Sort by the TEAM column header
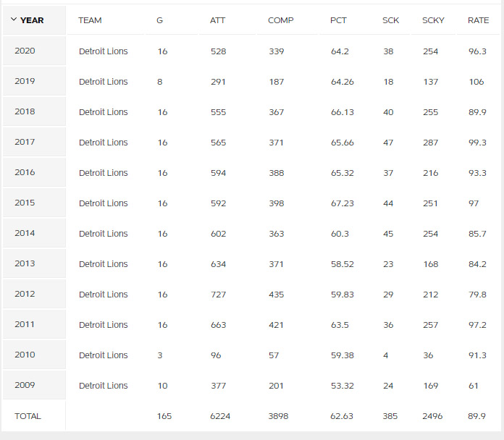 pyautogui.click(x=90, y=20)
